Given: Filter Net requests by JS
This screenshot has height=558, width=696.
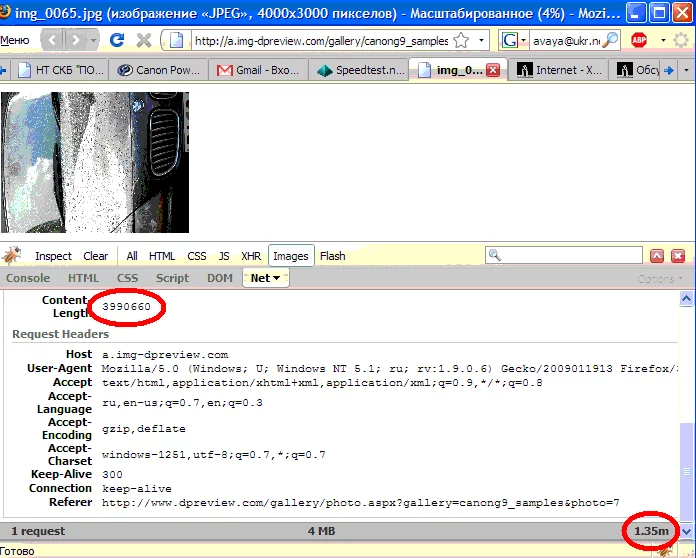Looking at the screenshot, I should [224, 256].
